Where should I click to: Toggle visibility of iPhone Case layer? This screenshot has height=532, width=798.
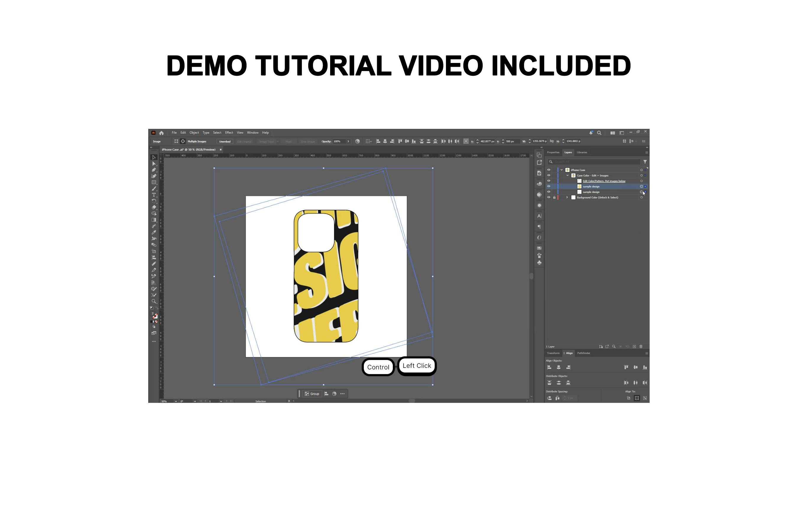pyautogui.click(x=549, y=170)
